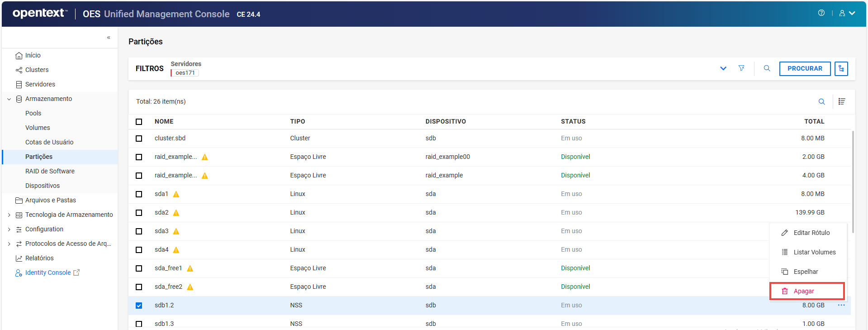Click the table search magnifier icon
The width and height of the screenshot is (868, 330).
tap(821, 102)
